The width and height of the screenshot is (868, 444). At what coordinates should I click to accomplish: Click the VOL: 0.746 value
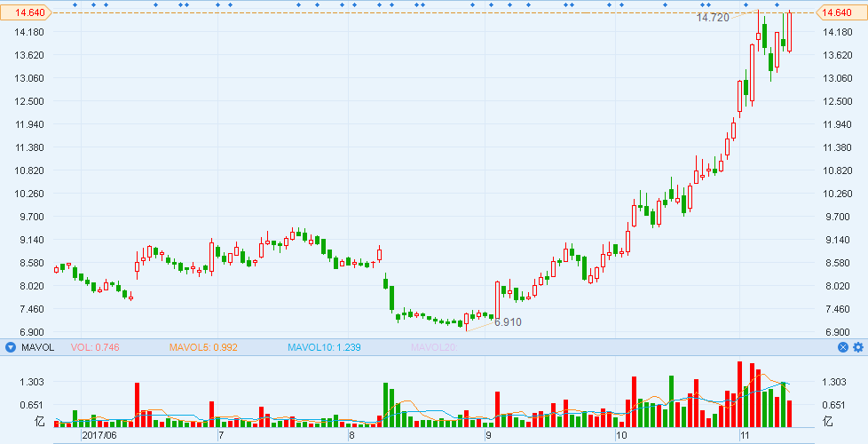coord(95,348)
